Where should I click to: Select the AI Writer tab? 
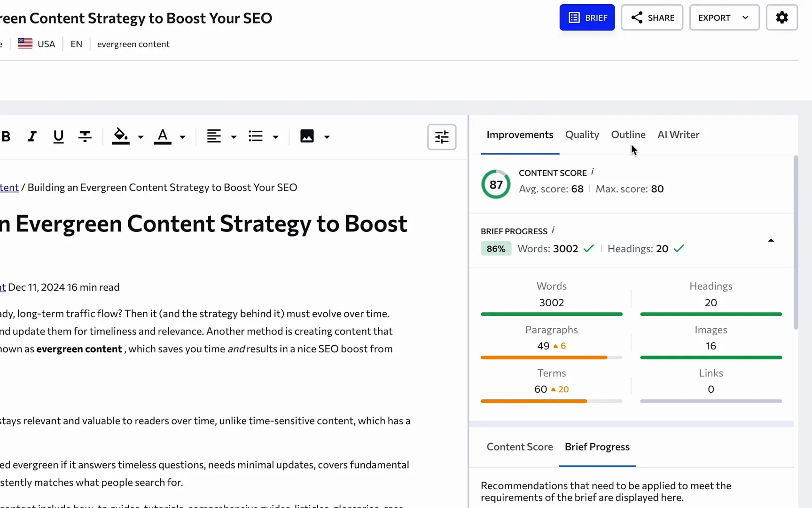[678, 135]
